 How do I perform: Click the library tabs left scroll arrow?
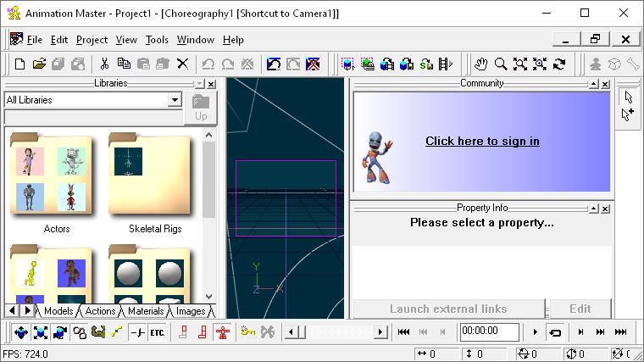12,310
